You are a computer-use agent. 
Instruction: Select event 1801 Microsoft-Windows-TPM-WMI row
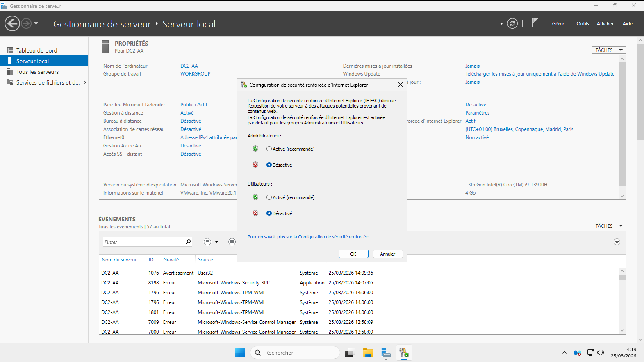[359, 312]
